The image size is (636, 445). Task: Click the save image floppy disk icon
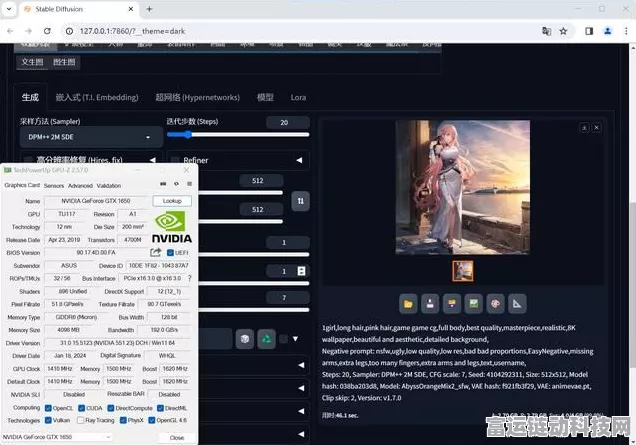(x=430, y=304)
